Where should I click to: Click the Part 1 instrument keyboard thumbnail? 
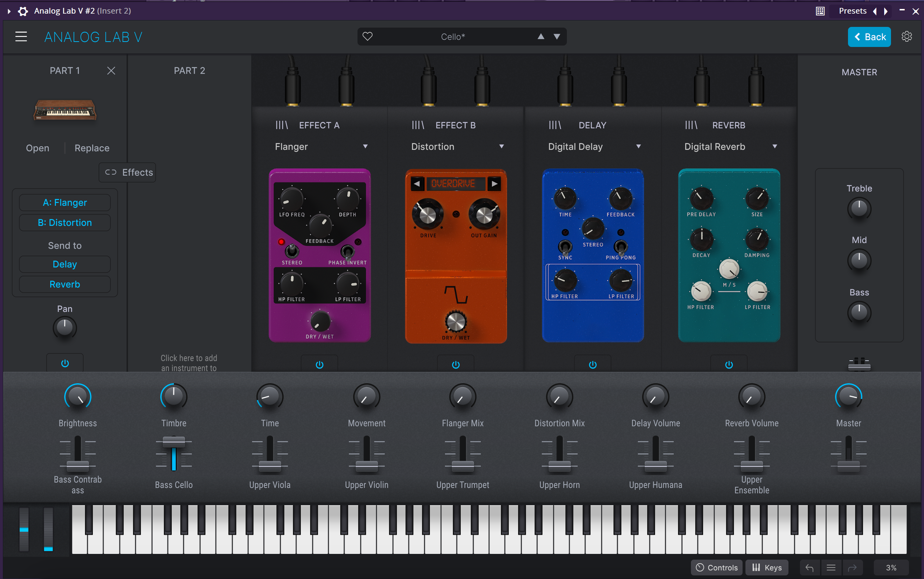click(x=65, y=110)
